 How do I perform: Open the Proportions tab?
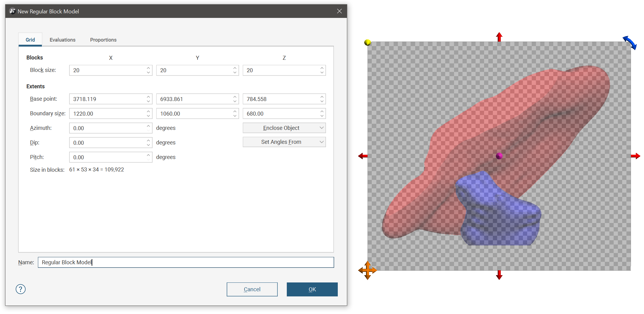pos(103,40)
